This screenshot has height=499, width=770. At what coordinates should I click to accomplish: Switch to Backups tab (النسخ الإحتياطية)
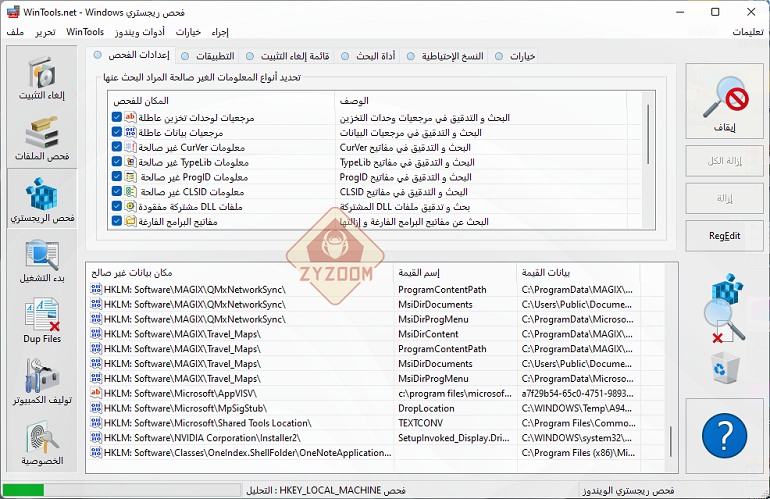[445, 56]
